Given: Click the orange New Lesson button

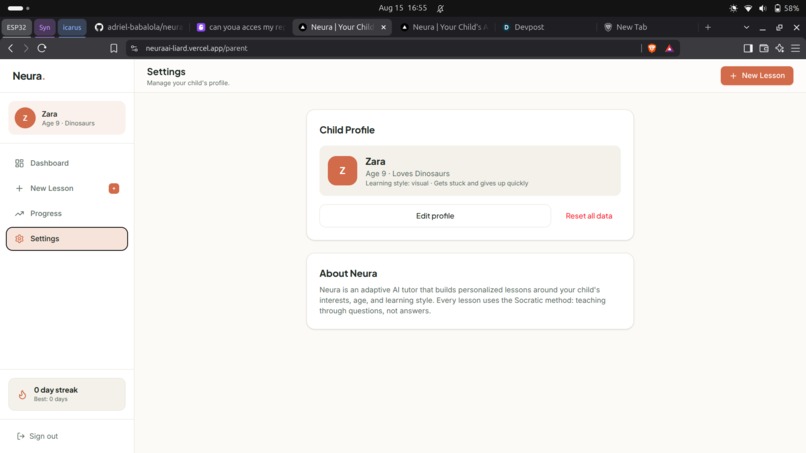Looking at the screenshot, I should click(x=757, y=76).
